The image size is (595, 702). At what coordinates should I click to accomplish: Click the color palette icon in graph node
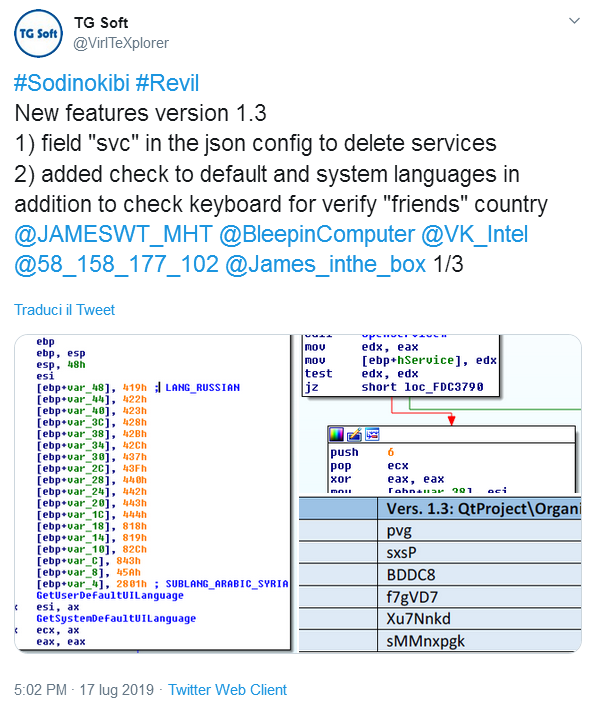[x=336, y=434]
